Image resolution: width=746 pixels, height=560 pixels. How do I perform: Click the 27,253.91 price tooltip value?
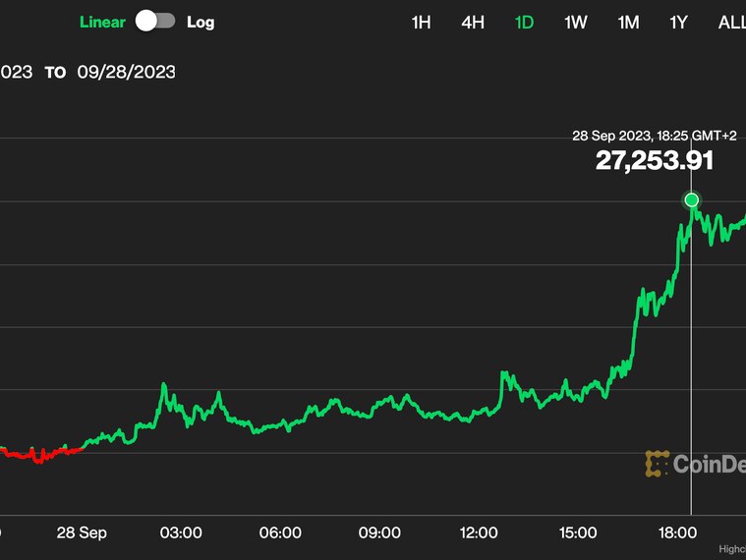click(654, 161)
